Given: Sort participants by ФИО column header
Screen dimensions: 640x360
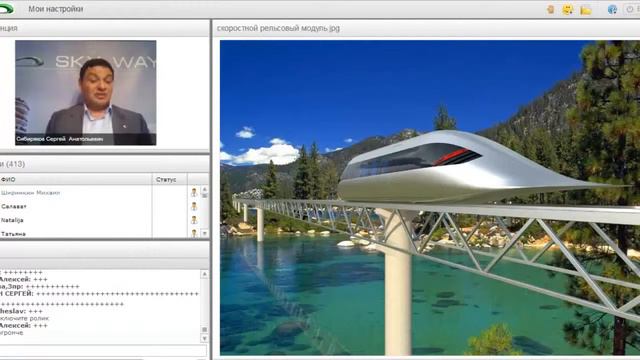Looking at the screenshot, I should 76,180.
